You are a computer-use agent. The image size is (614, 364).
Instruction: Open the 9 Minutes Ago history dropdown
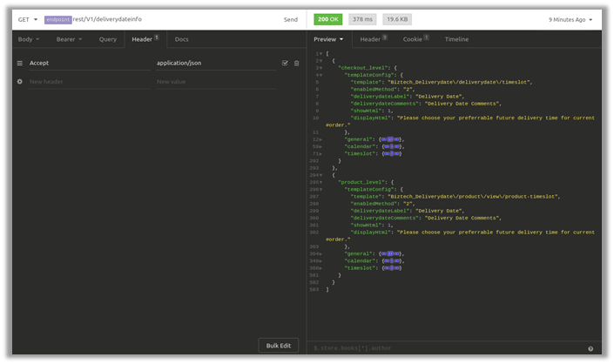click(570, 19)
